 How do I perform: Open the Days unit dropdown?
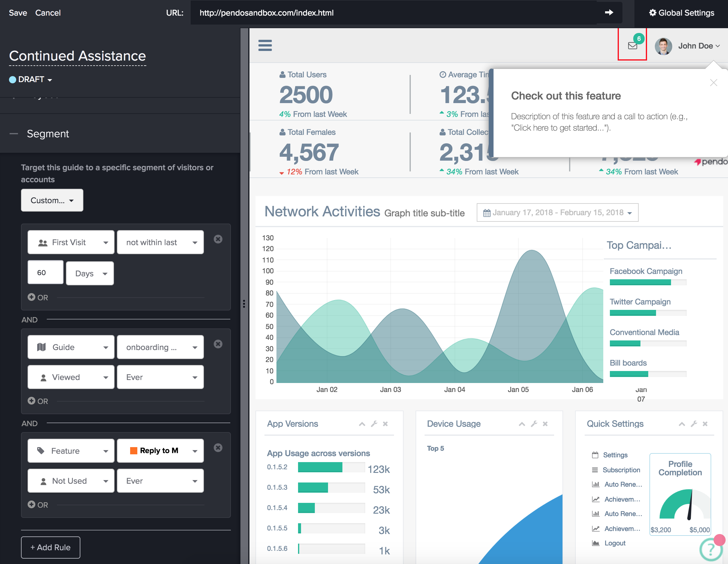(90, 273)
